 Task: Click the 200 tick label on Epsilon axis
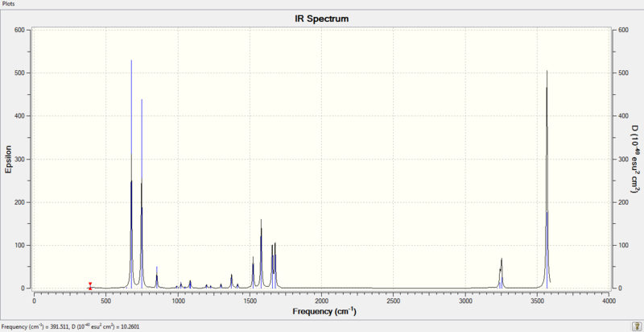pos(19,202)
